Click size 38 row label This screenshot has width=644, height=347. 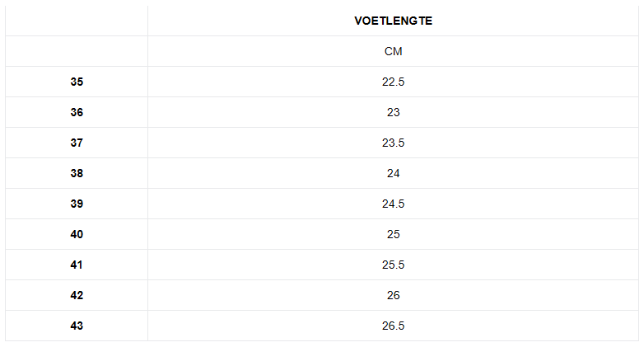coord(77,173)
